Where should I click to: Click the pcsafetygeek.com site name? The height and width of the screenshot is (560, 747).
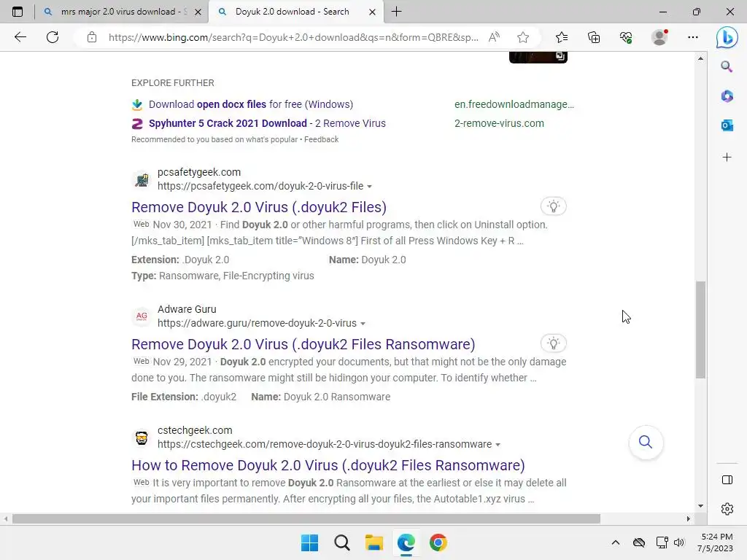click(199, 172)
